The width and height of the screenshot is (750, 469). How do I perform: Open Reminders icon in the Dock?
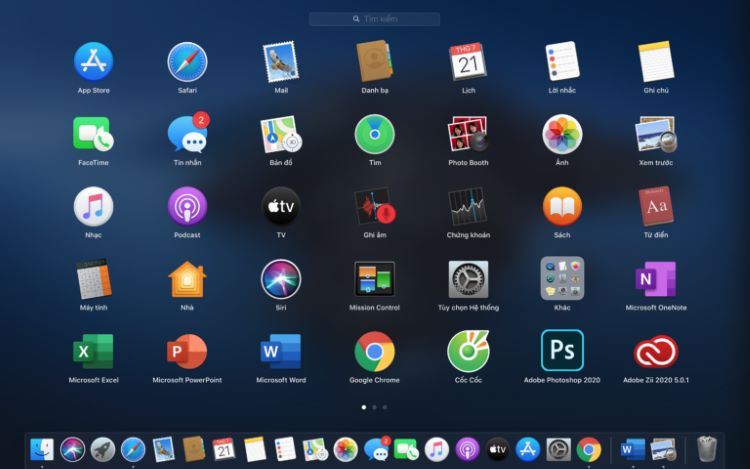click(285, 449)
